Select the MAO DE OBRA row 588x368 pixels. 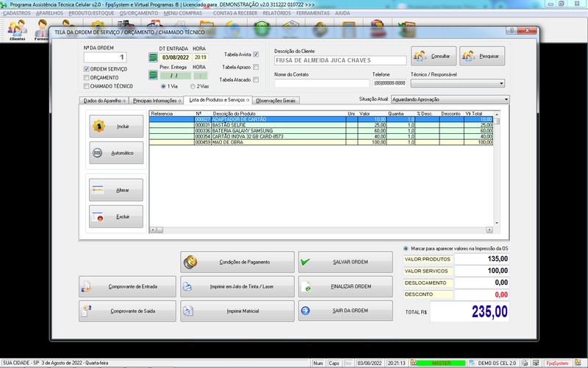[x=321, y=142]
